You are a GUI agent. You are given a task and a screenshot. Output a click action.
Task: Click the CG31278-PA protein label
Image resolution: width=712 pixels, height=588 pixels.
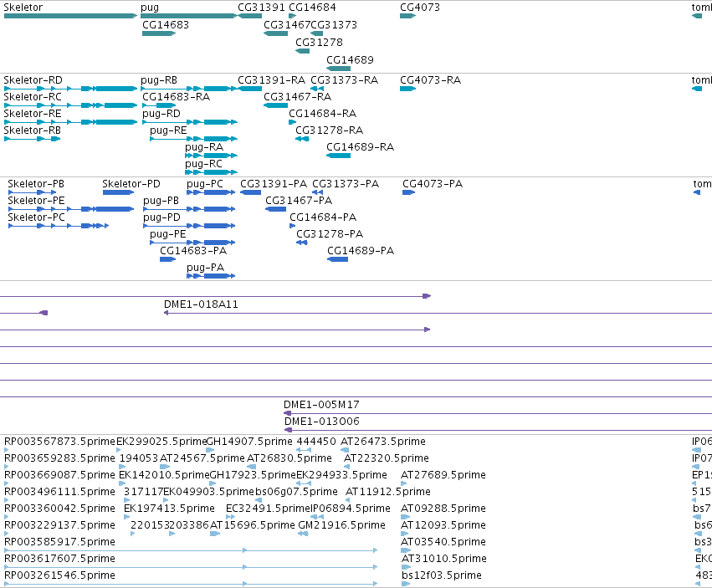[330, 234]
